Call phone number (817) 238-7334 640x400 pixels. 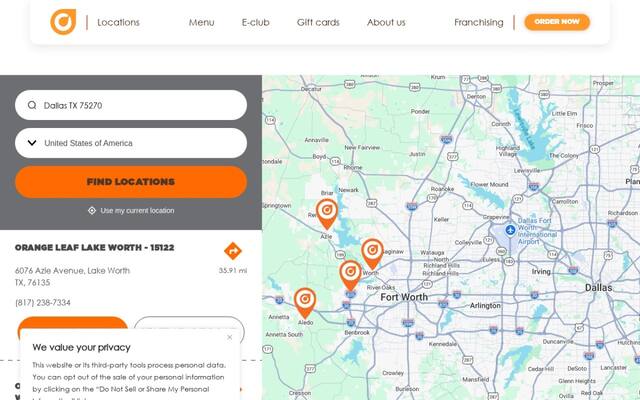point(42,302)
